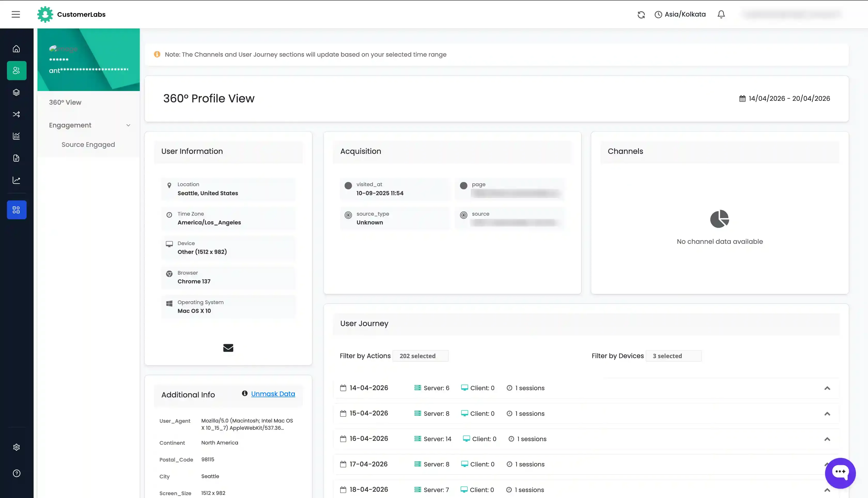
Task: Click the Chrome browser icon
Action: [x=169, y=274]
